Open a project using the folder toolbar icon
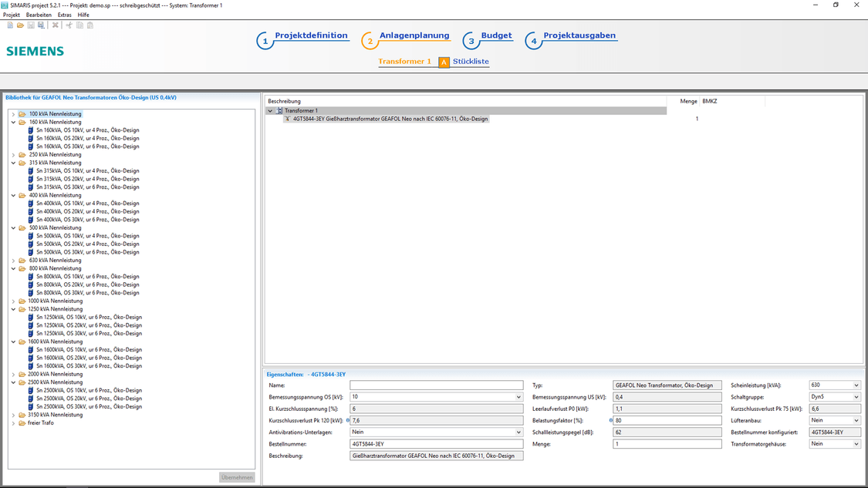Image resolution: width=868 pixels, height=488 pixels. click(20, 25)
